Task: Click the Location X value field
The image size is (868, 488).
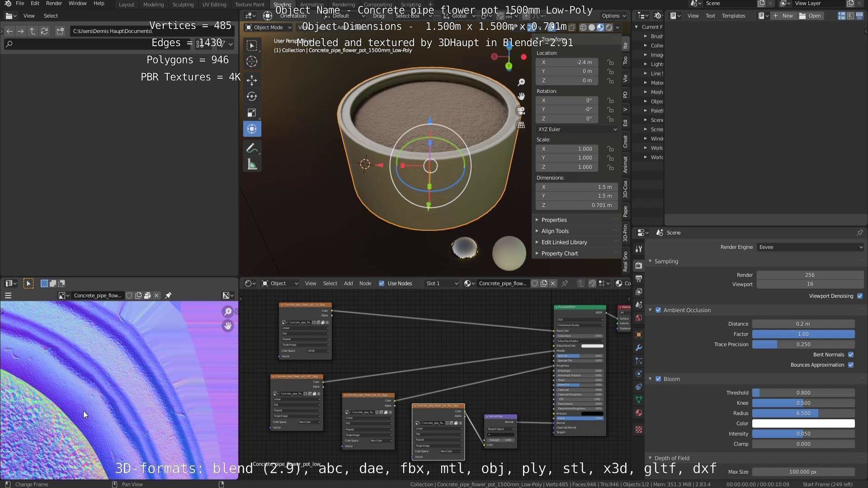Action: (x=567, y=62)
